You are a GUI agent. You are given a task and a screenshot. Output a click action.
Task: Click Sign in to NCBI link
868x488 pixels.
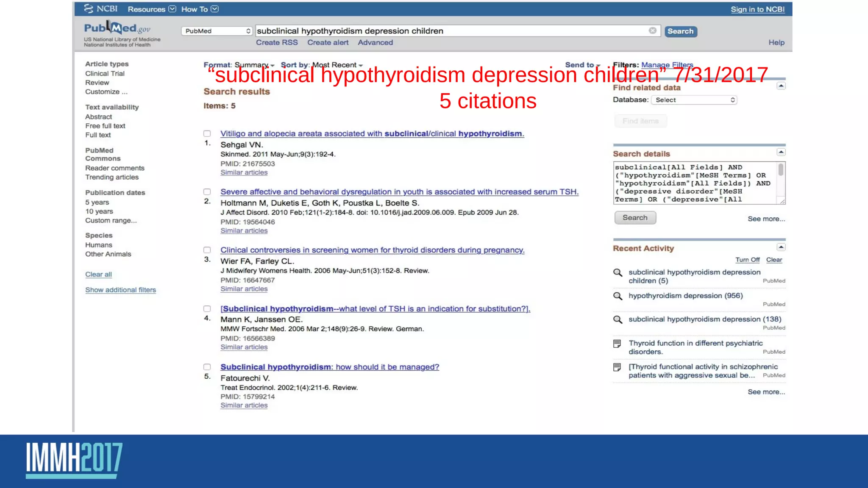(x=757, y=9)
